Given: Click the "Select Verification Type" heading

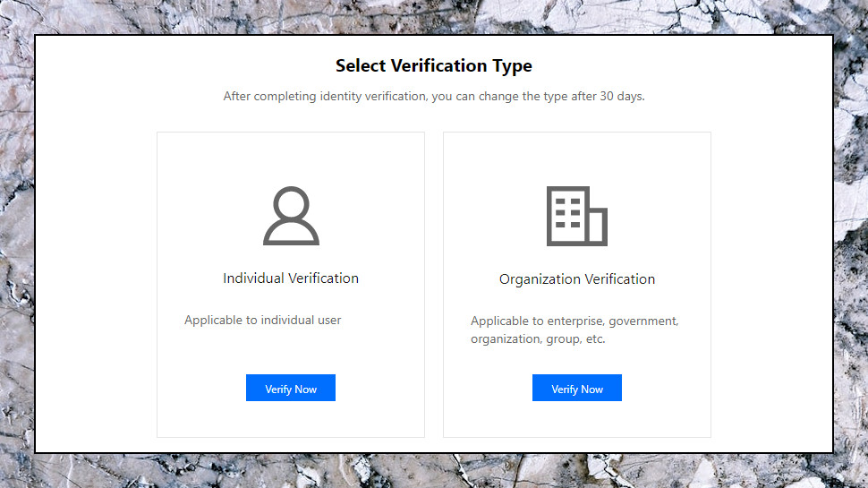Looking at the screenshot, I should point(433,65).
